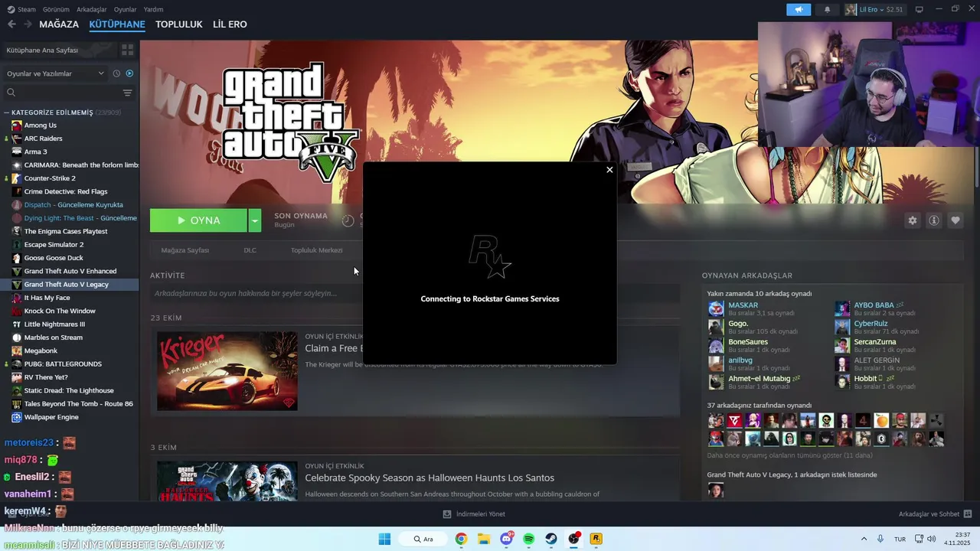Open Google Chrome from taskbar
The height and width of the screenshot is (551, 980).
pyautogui.click(x=461, y=539)
